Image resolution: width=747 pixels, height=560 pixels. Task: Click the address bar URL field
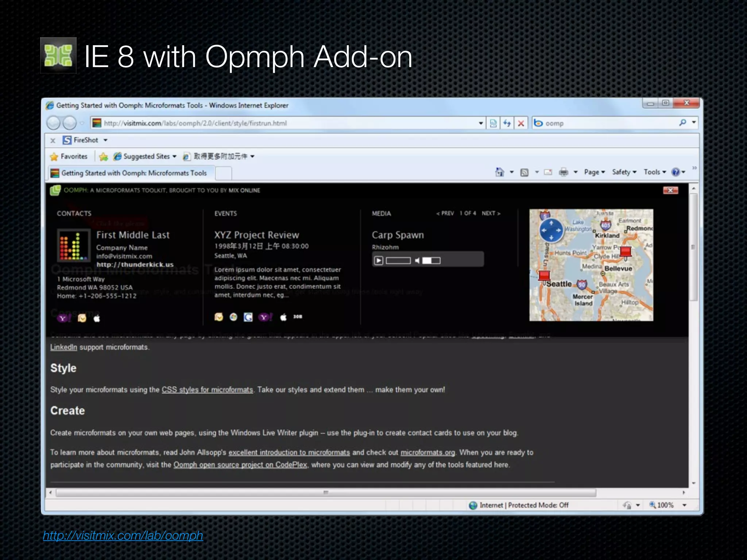[285, 123]
